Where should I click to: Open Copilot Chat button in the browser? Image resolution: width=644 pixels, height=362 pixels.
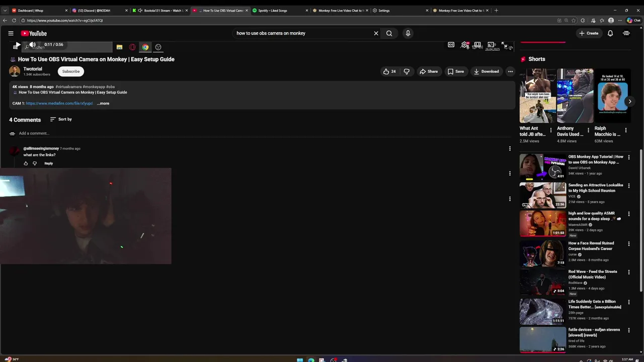click(x=633, y=21)
